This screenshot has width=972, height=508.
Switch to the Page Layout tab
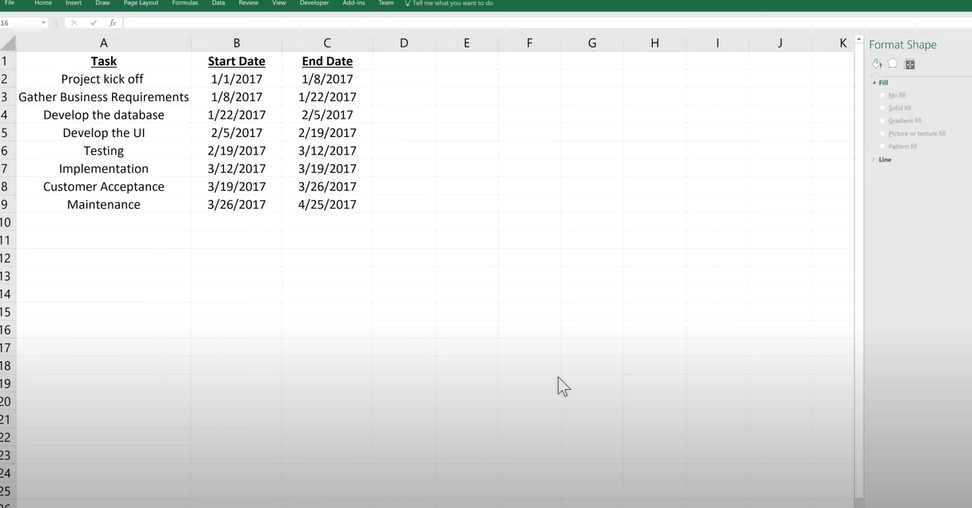141,3
